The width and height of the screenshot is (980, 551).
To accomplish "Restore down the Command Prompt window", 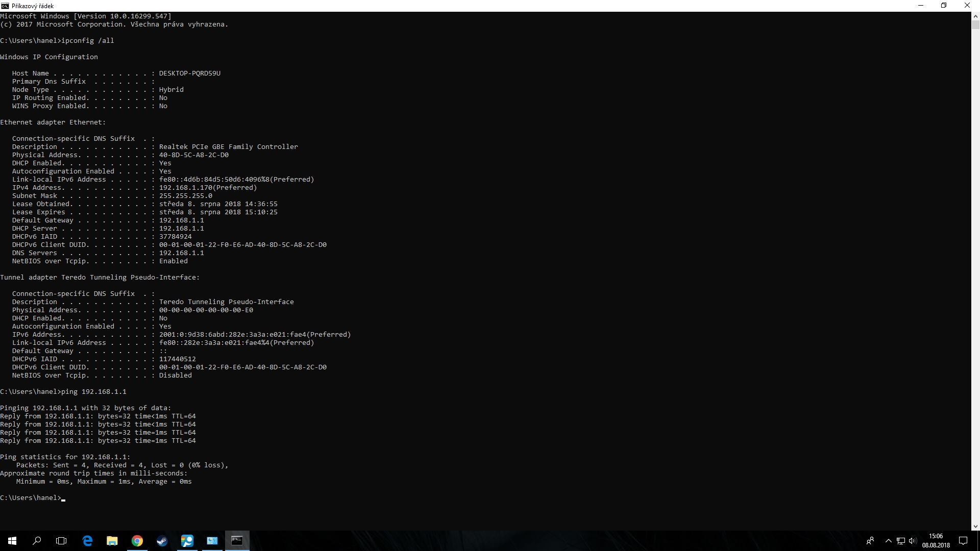I will 944,6.
